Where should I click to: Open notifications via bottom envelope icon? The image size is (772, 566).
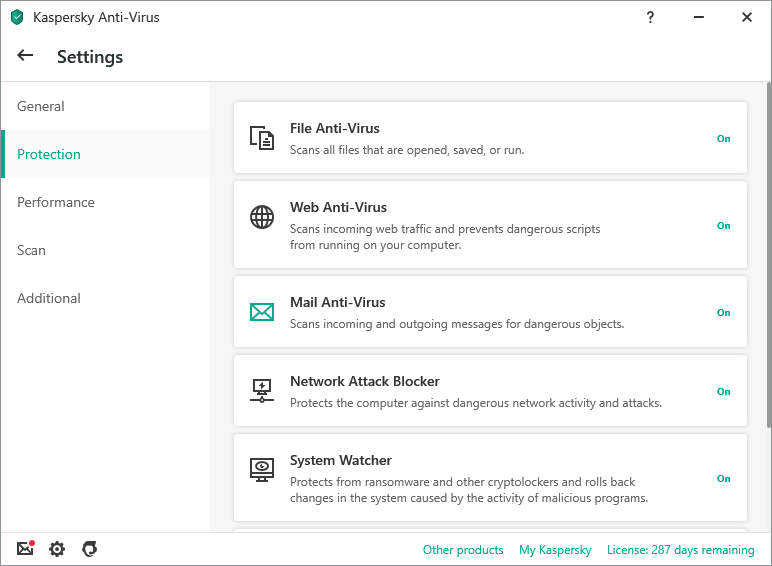(26, 549)
